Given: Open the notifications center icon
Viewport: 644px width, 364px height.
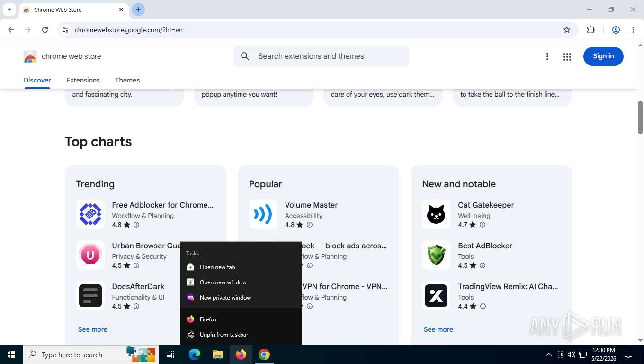Looking at the screenshot, I should [x=628, y=355].
